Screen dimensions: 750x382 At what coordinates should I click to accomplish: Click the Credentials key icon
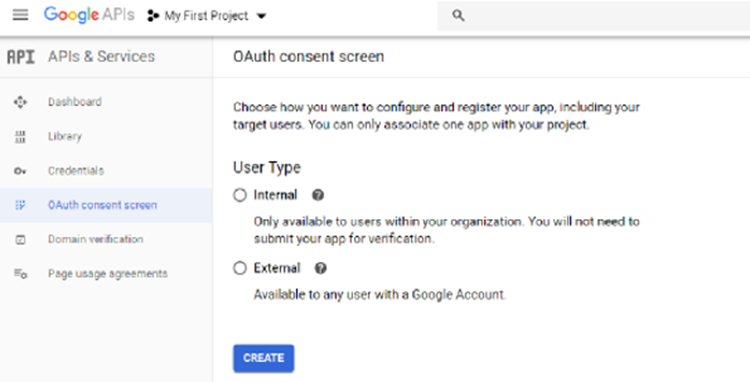pos(20,171)
